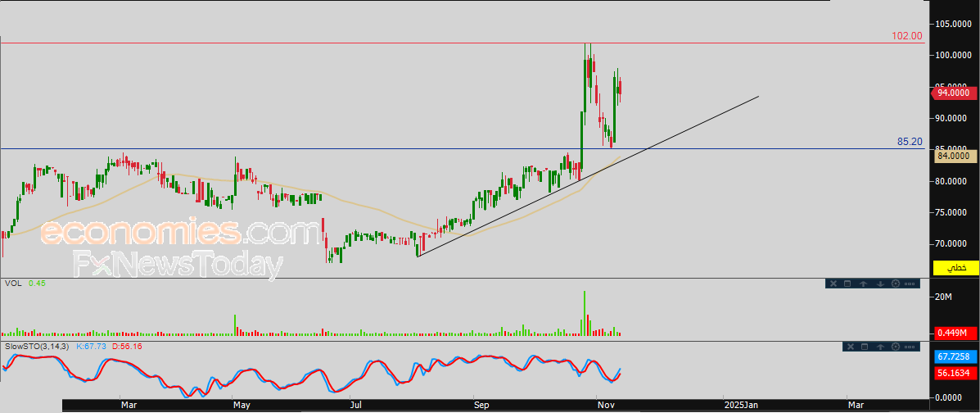
Task: Open SlowSTO indicator settings gear
Action: coord(896,347)
